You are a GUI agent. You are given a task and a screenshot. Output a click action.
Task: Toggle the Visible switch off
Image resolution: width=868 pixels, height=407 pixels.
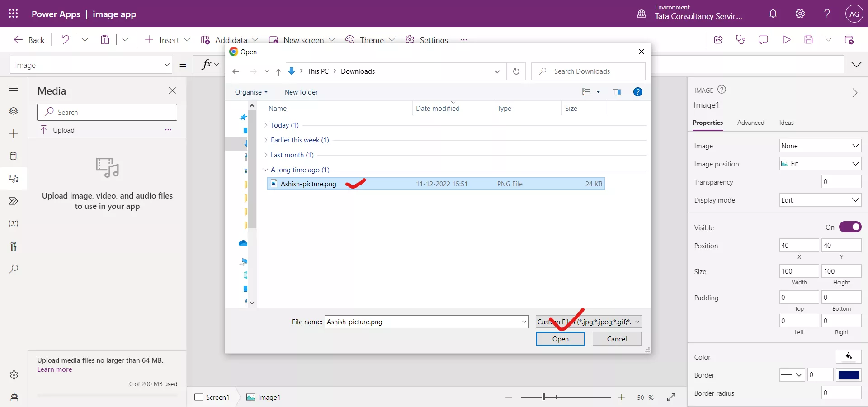pos(850,227)
